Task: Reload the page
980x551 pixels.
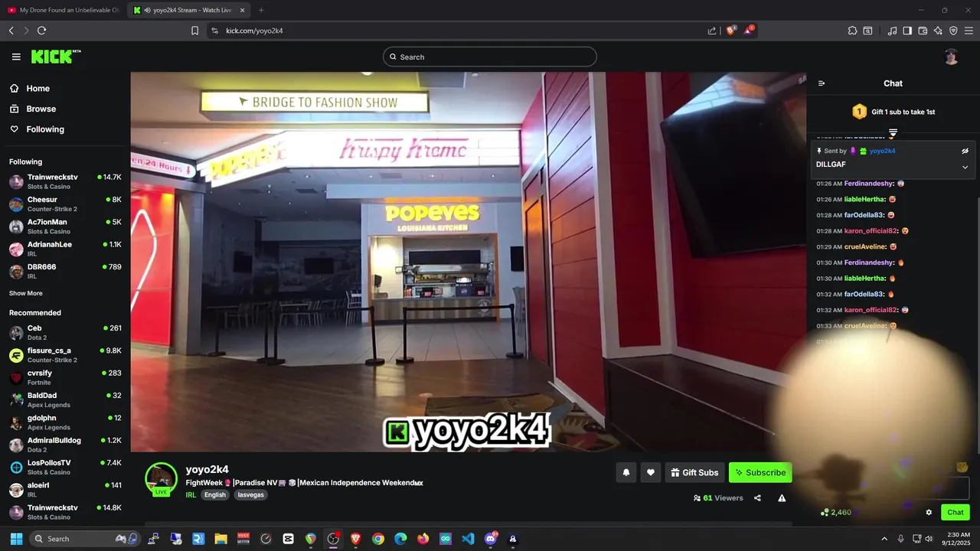Action: (x=41, y=31)
